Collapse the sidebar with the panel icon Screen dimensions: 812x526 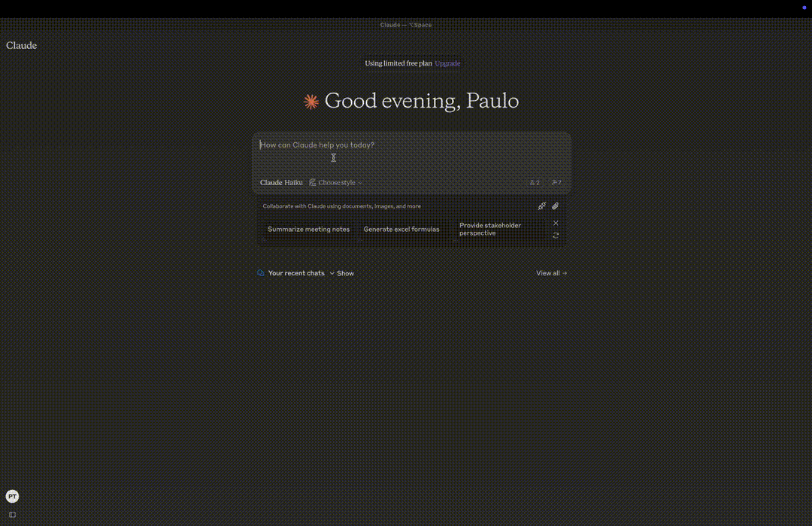[x=12, y=514]
